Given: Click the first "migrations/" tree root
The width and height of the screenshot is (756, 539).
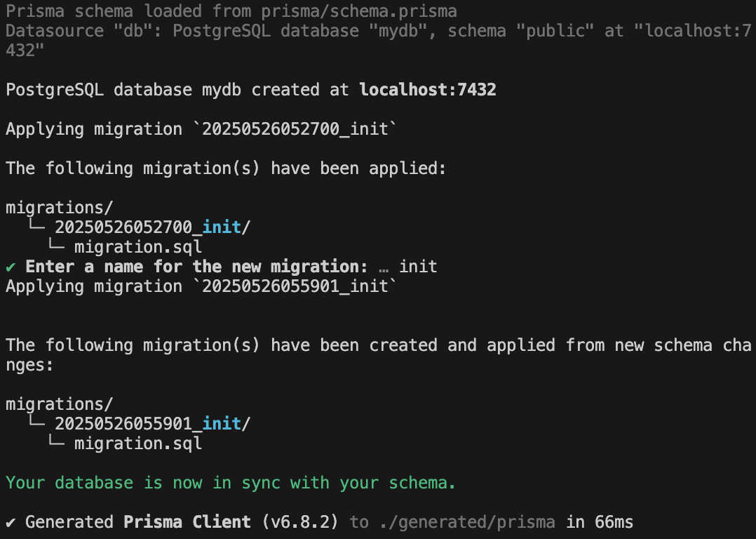Looking at the screenshot, I should [x=60, y=208].
